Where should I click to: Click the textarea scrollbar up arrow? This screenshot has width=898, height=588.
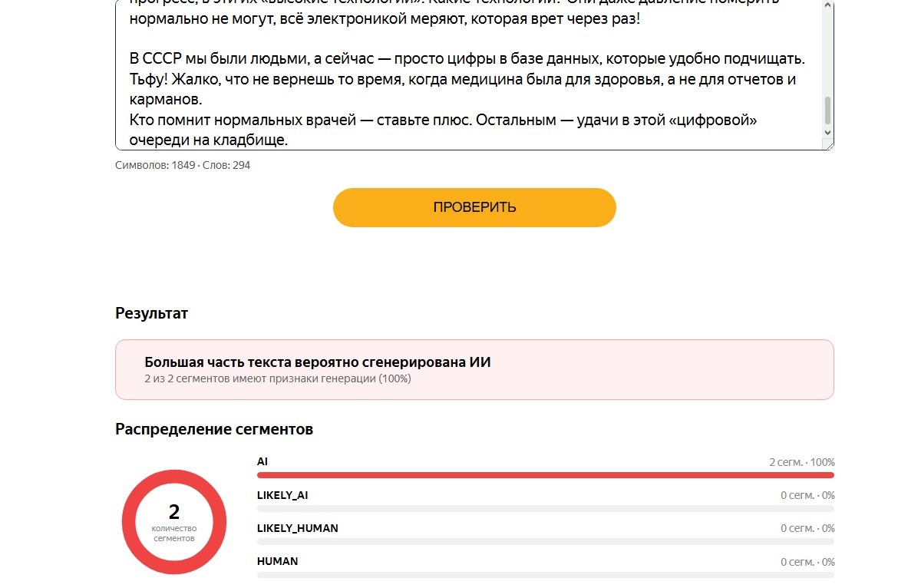point(827,5)
